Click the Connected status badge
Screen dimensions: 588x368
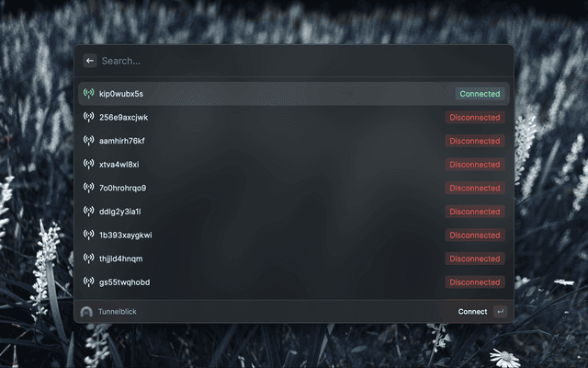tap(480, 94)
